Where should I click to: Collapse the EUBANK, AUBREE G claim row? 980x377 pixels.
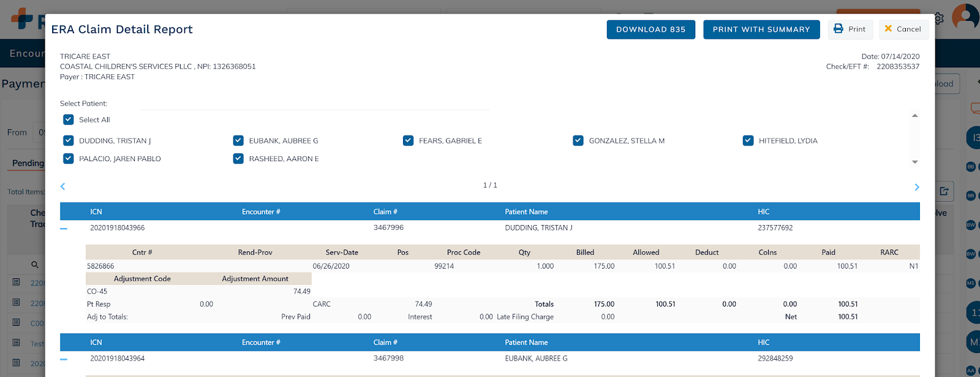pyautogui.click(x=64, y=359)
